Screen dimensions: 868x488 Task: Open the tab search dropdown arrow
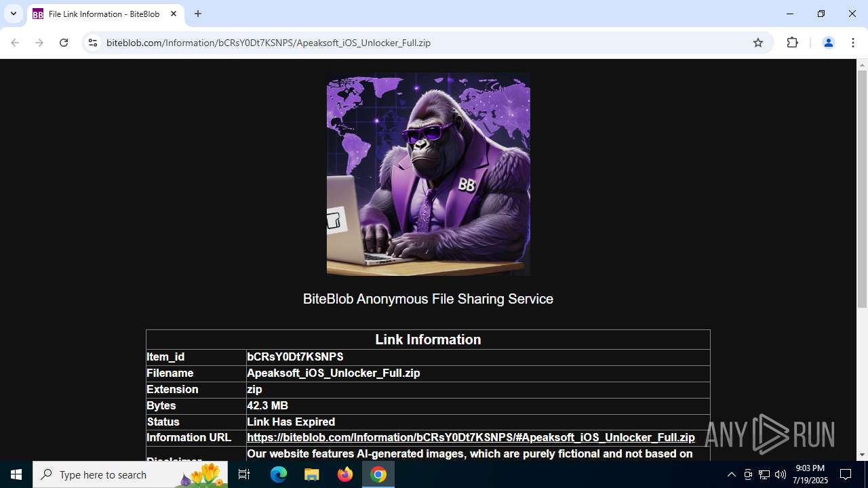pos(14,14)
